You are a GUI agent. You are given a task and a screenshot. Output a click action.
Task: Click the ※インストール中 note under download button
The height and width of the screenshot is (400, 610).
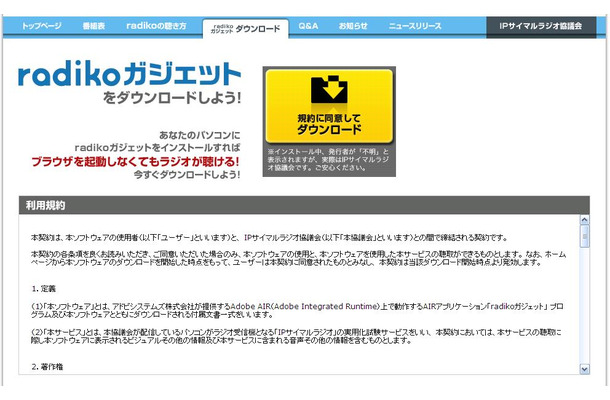(x=328, y=160)
